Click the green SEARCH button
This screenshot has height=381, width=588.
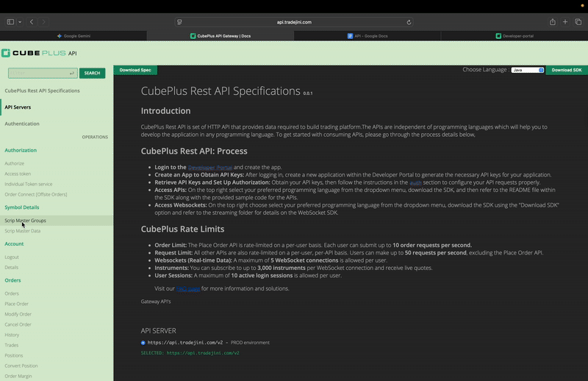click(x=92, y=73)
